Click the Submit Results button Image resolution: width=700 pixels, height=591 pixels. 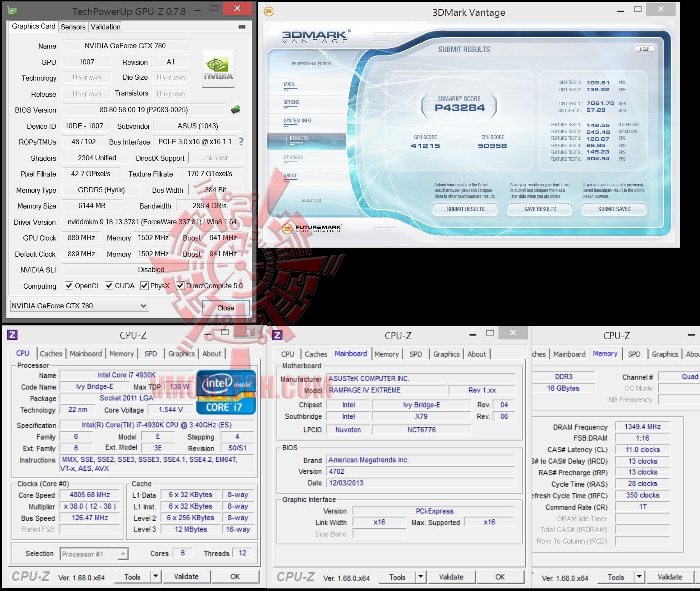pos(466,209)
